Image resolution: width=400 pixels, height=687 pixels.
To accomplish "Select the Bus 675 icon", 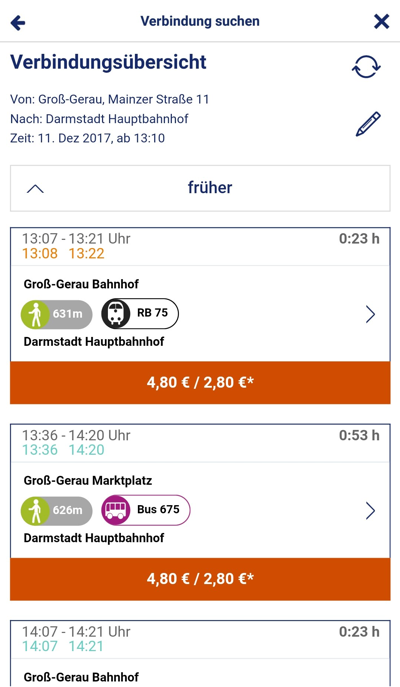I will (x=146, y=510).
